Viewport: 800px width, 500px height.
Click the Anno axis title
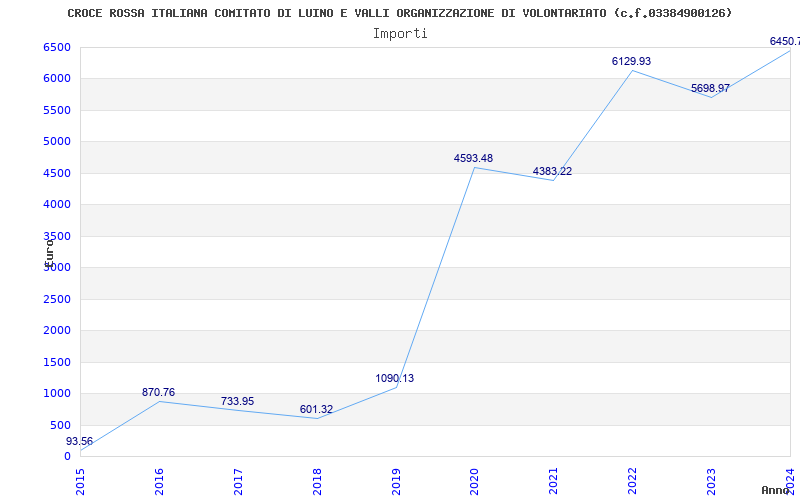(775, 490)
